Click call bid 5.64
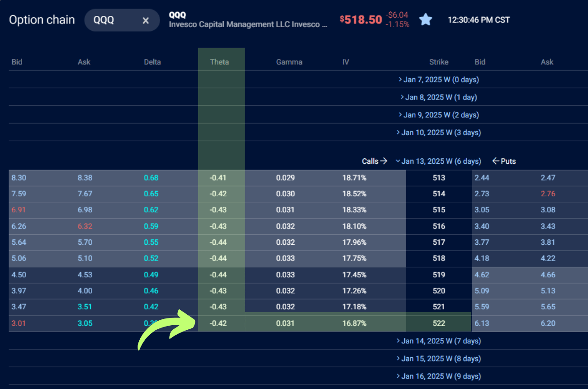Image resolution: width=588 pixels, height=389 pixels. tap(19, 242)
